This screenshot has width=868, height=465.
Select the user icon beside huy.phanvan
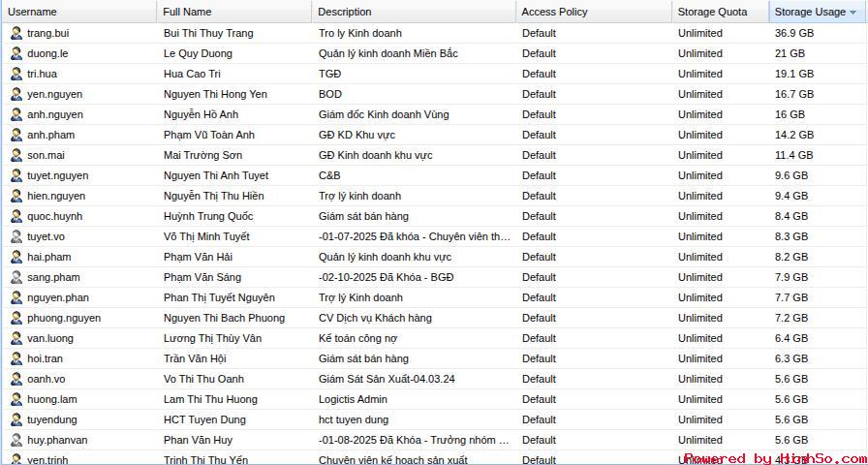[x=15, y=440]
